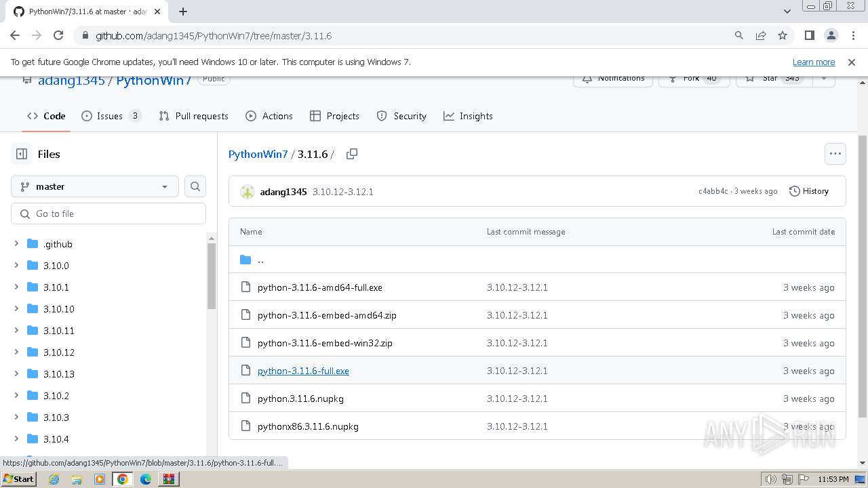Viewport: 868px width, 488px height.
Task: Open the Projects tab
Action: pyautogui.click(x=334, y=116)
